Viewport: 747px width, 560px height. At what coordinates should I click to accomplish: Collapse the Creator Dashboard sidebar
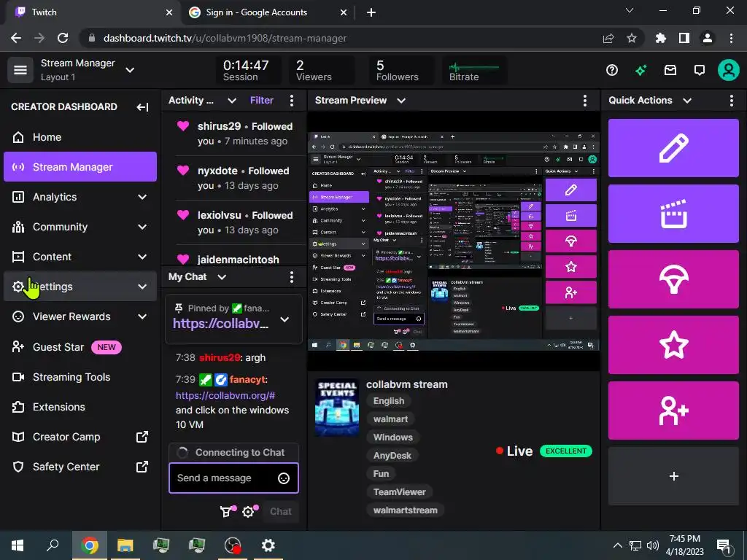(x=142, y=107)
